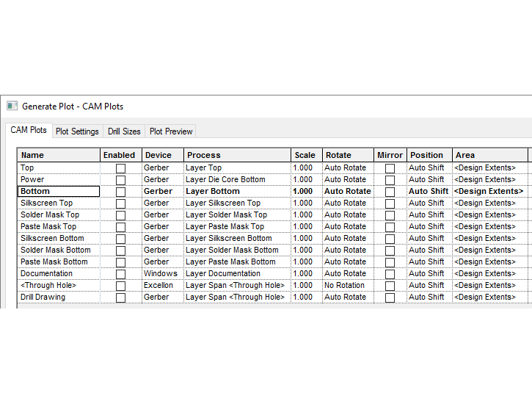532x404 pixels.
Task: Click Design Extents area in Top row
Action: click(x=490, y=167)
